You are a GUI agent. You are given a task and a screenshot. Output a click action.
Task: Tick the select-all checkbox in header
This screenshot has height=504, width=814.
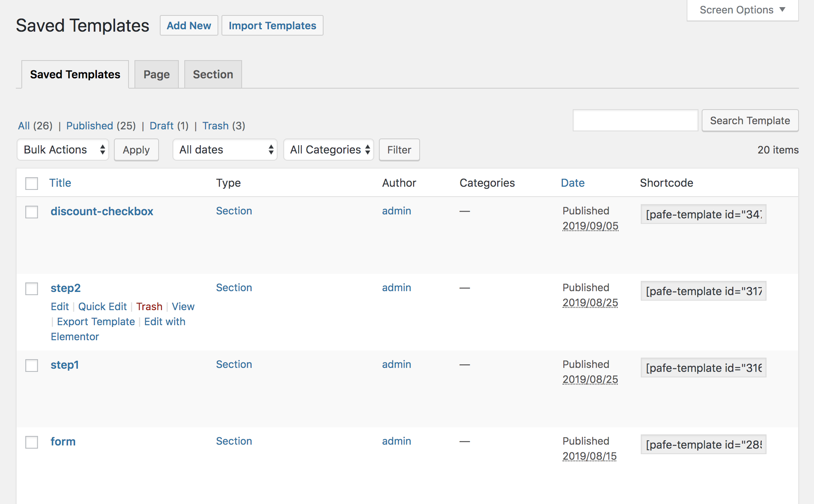[x=32, y=183]
